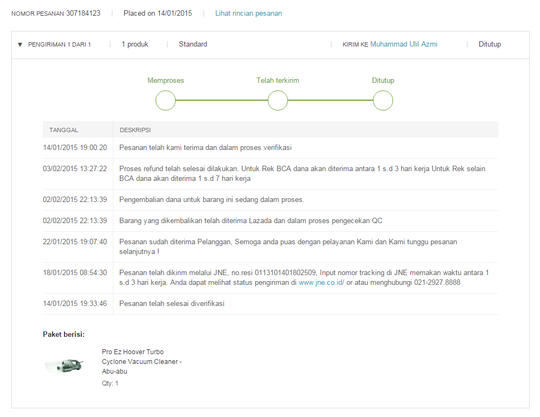Click the DESKRIPSI column header
Screen dimensions: 540x417
click(x=135, y=130)
